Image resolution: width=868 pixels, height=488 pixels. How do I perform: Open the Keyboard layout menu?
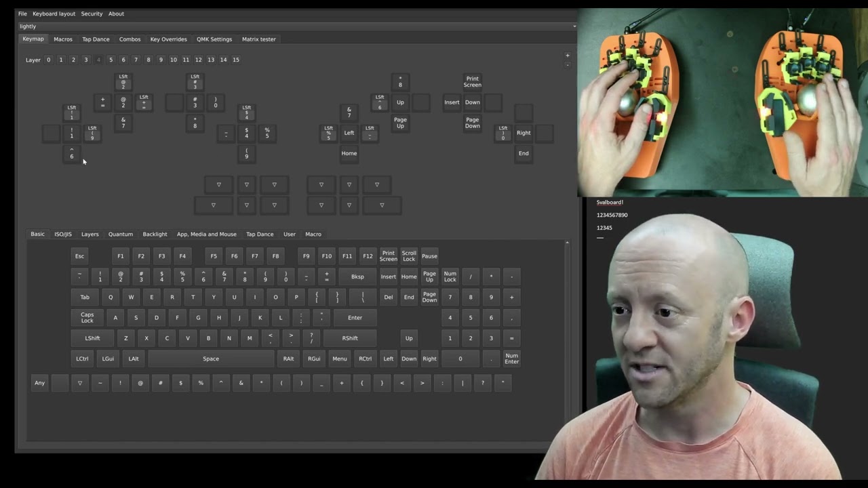coord(54,14)
